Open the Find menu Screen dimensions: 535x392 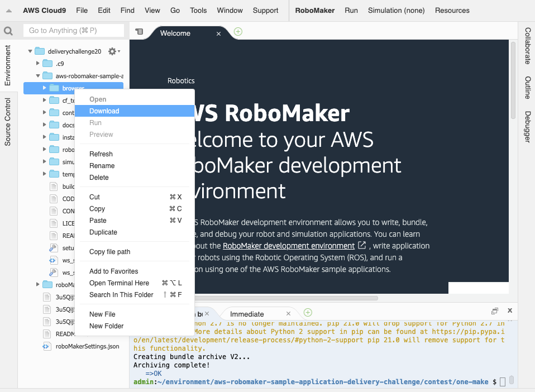click(x=127, y=11)
